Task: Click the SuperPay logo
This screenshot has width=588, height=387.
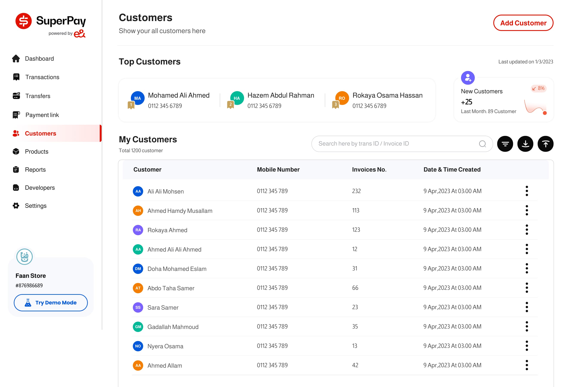Action: coord(51,25)
